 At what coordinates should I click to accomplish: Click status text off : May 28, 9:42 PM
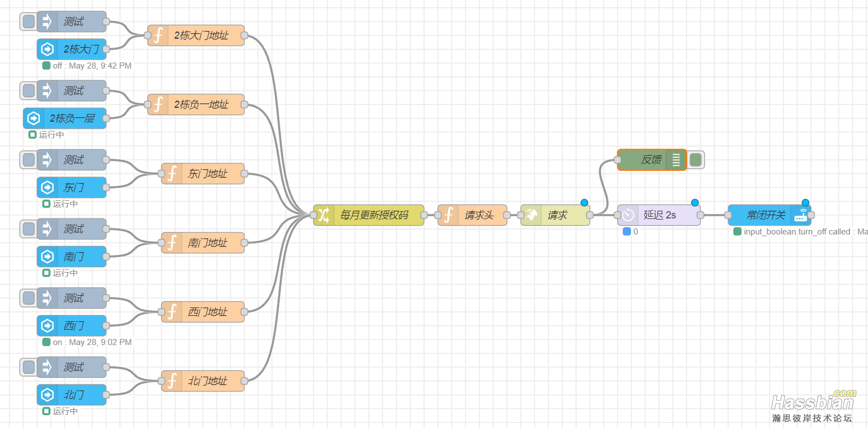(x=92, y=66)
